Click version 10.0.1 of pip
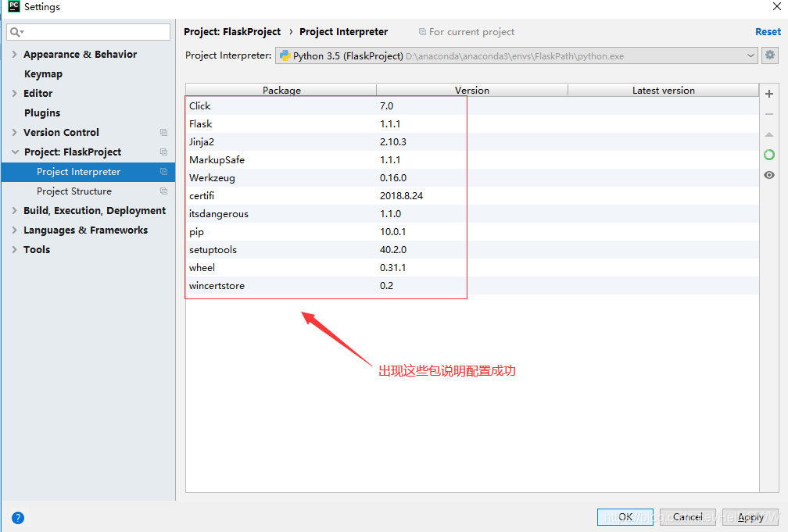 point(392,232)
